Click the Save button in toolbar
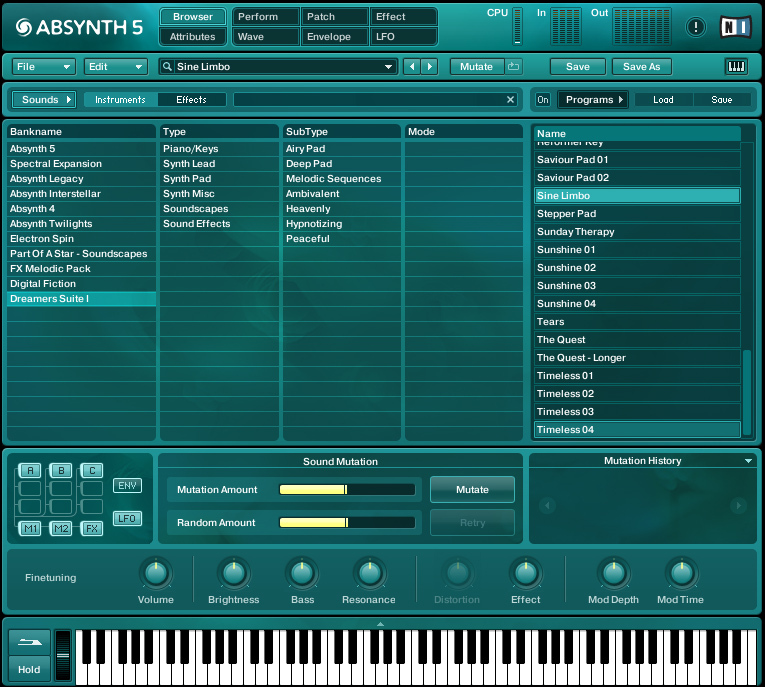Screen dimensions: 765x687 [578, 66]
